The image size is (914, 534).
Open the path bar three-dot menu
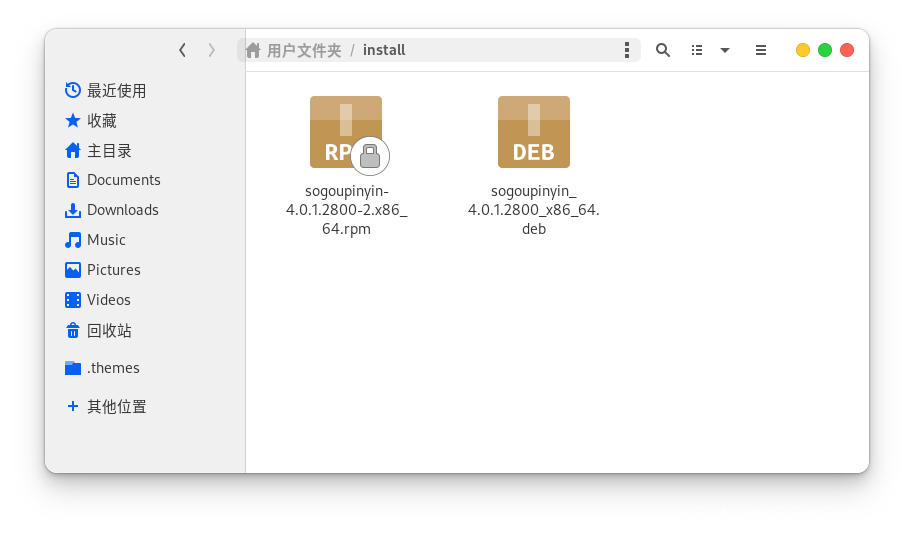pos(627,50)
